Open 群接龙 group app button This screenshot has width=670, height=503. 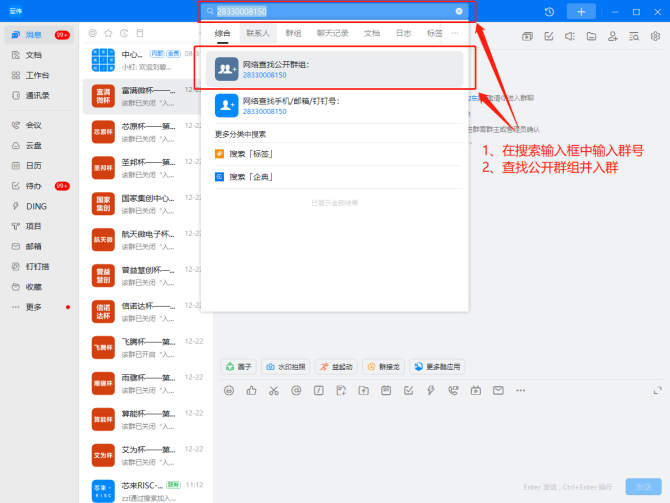384,367
